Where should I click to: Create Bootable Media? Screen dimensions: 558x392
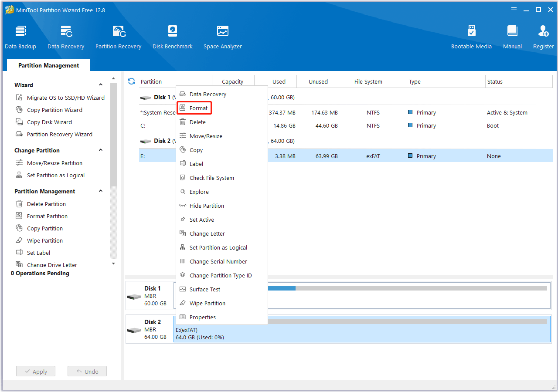point(471,37)
